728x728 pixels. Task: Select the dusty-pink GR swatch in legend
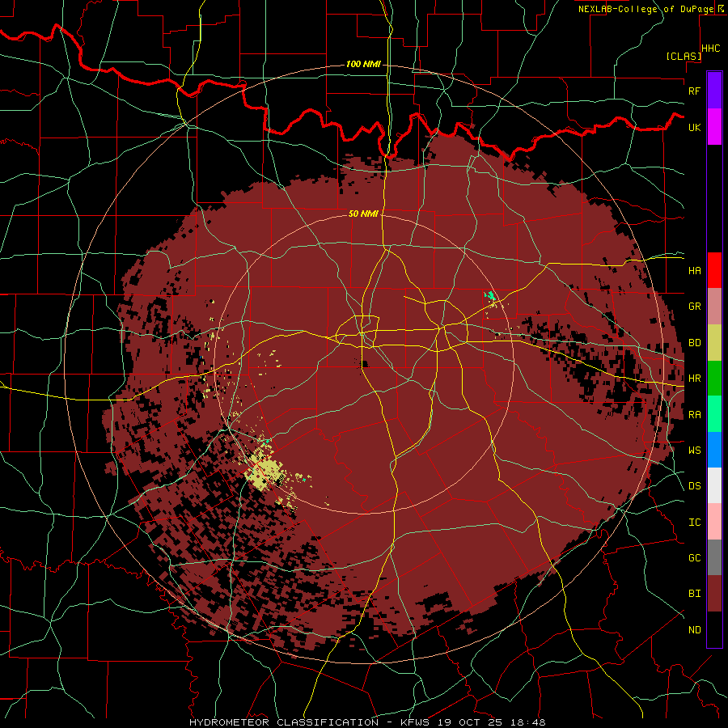714,307
